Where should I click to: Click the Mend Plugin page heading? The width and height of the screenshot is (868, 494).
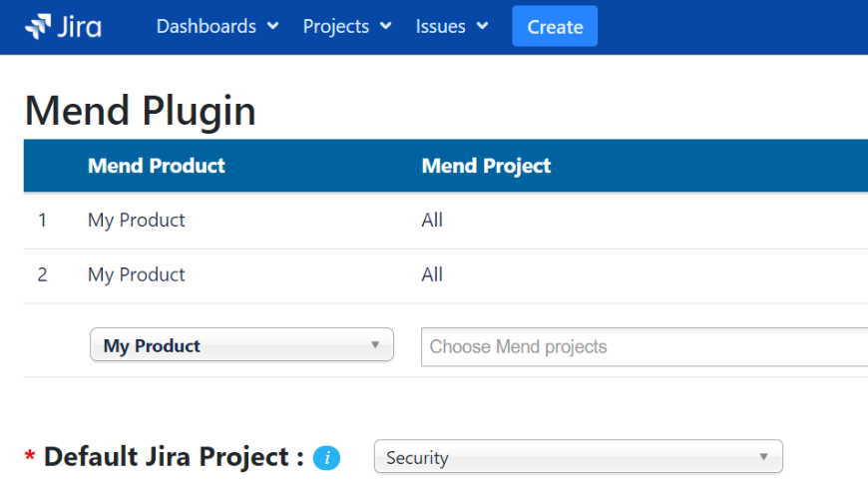coord(140,111)
